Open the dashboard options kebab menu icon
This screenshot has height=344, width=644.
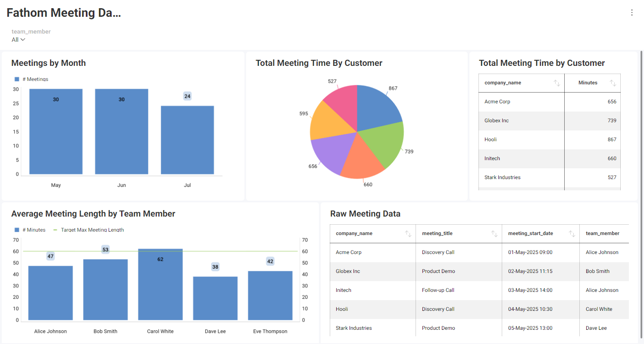click(x=631, y=12)
